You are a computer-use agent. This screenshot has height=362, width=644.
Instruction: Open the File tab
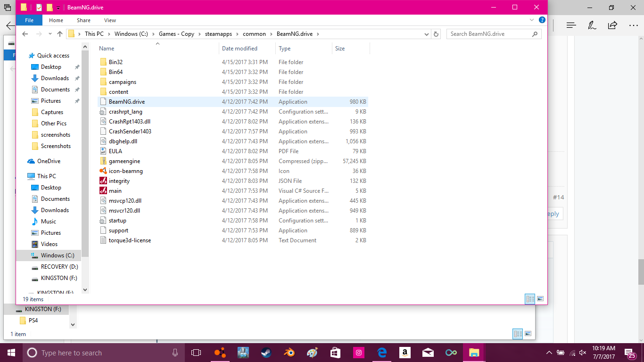click(x=29, y=20)
